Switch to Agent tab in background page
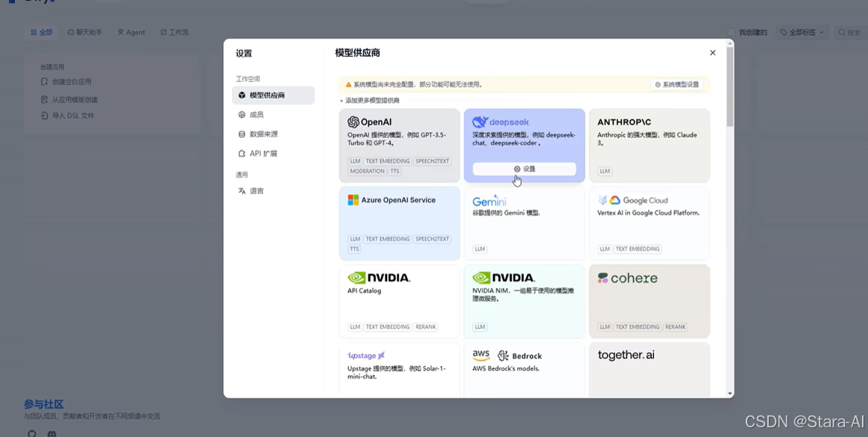868x437 pixels. 131,33
